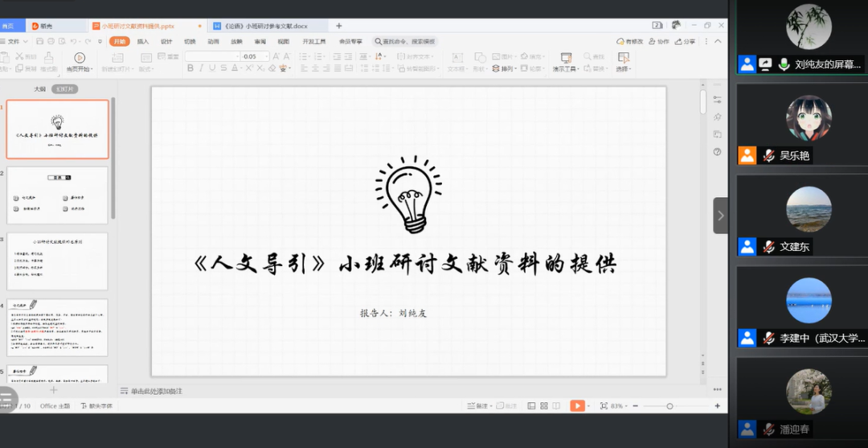Increase font size with larger A icon
This screenshot has width=868, height=448.
coord(275,56)
